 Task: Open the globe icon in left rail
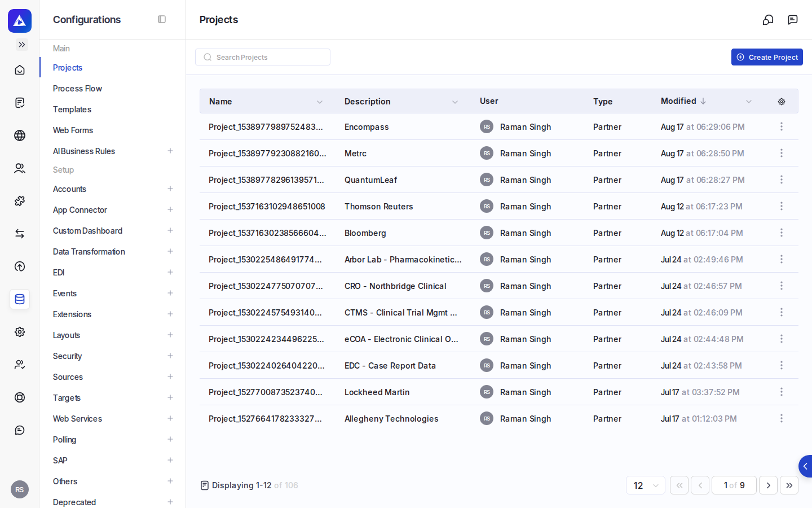[x=20, y=135]
